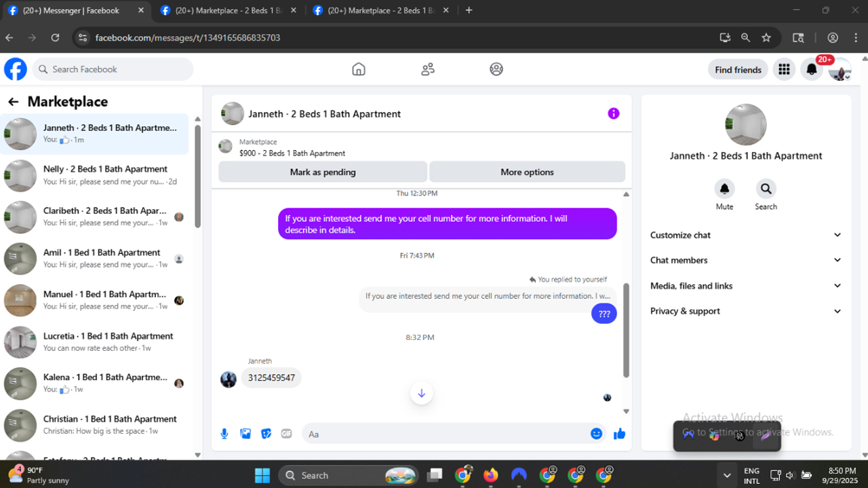
Task: Record a voice clip microphone icon
Action: coord(224,434)
